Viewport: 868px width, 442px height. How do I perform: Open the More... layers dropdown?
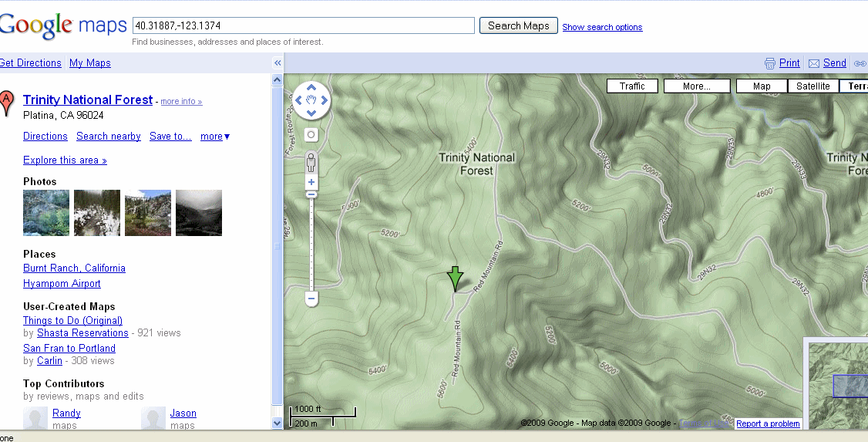click(x=696, y=86)
